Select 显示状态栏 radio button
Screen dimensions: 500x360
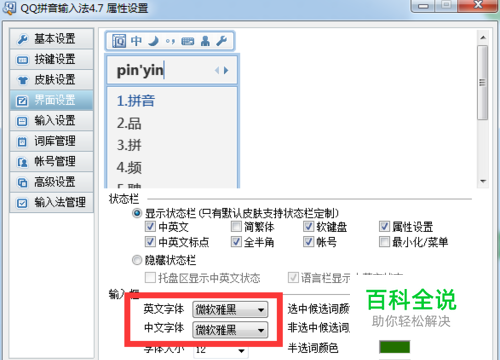pyautogui.click(x=137, y=213)
